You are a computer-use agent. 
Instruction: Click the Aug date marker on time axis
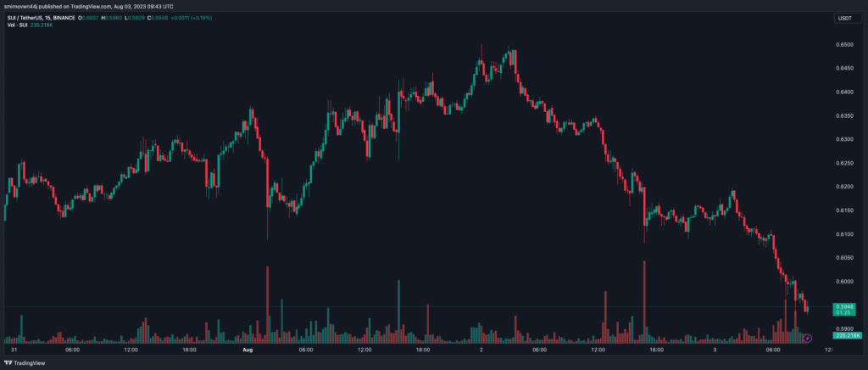248,349
